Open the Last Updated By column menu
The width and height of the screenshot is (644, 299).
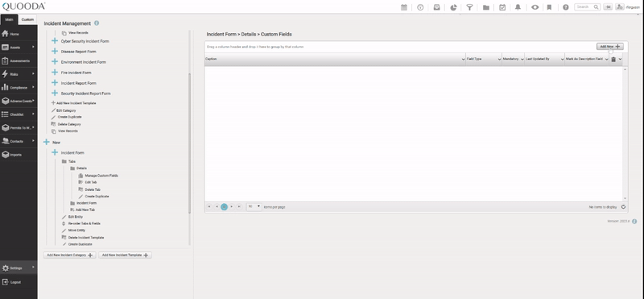pos(562,60)
